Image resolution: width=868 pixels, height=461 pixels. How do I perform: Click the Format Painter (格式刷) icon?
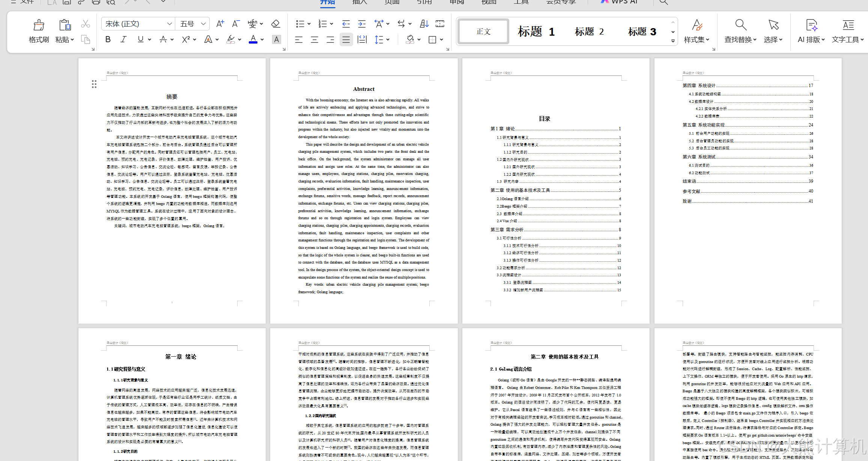(x=39, y=26)
